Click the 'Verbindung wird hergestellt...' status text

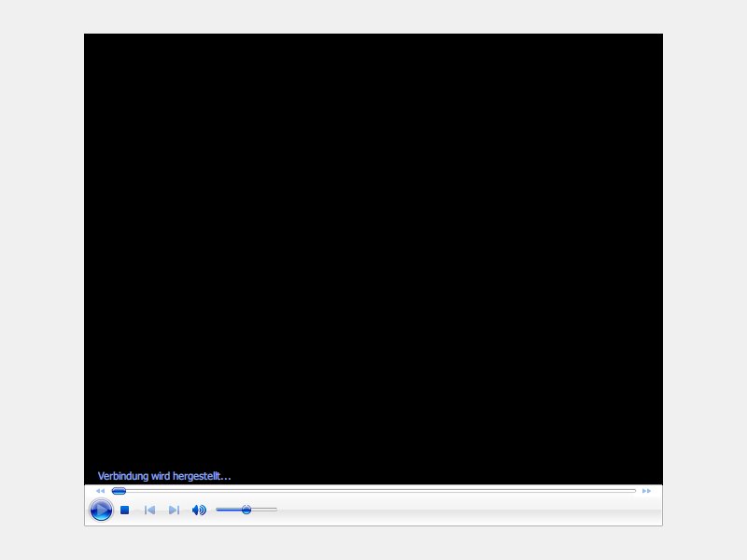tap(164, 476)
